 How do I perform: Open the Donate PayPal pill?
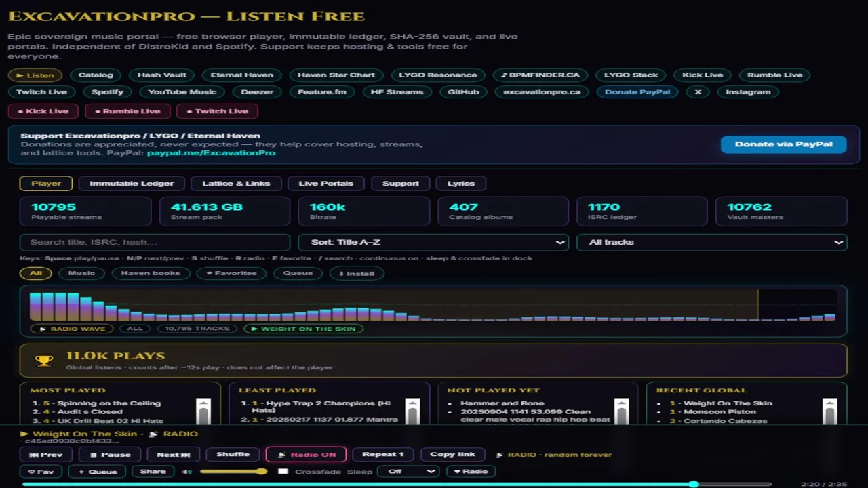click(x=637, y=92)
